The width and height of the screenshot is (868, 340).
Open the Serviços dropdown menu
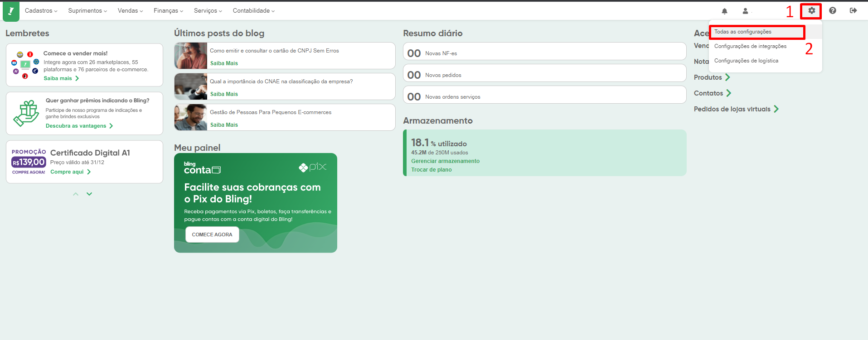click(208, 10)
